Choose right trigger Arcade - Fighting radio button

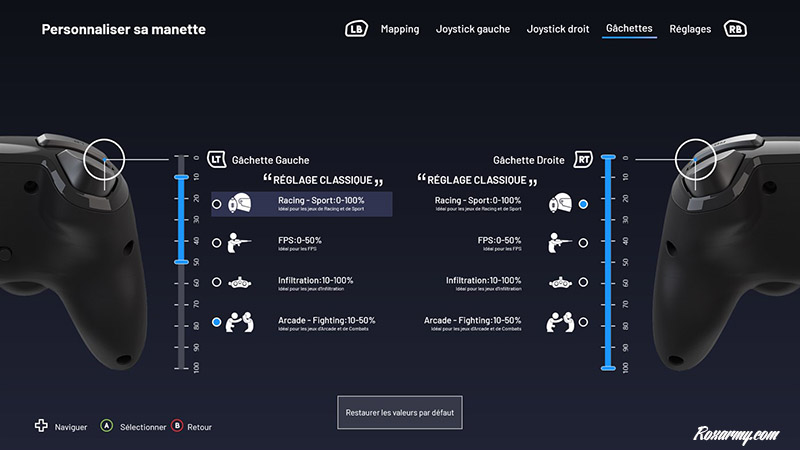(x=583, y=323)
